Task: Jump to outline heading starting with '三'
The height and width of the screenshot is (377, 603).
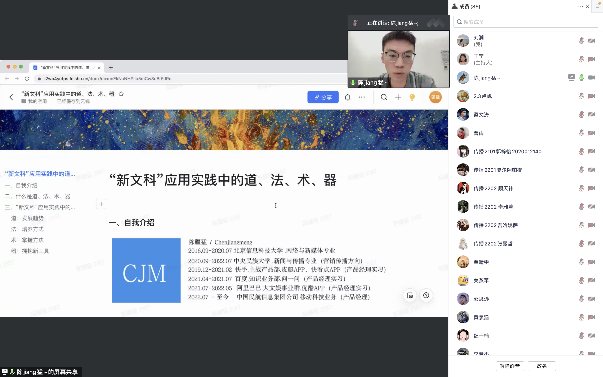Action: click(x=40, y=207)
